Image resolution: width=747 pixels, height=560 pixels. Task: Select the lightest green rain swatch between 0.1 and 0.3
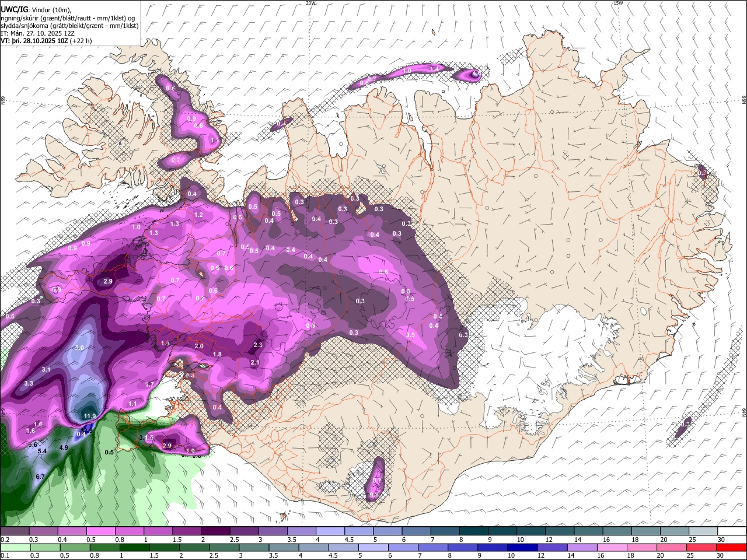tap(15, 547)
